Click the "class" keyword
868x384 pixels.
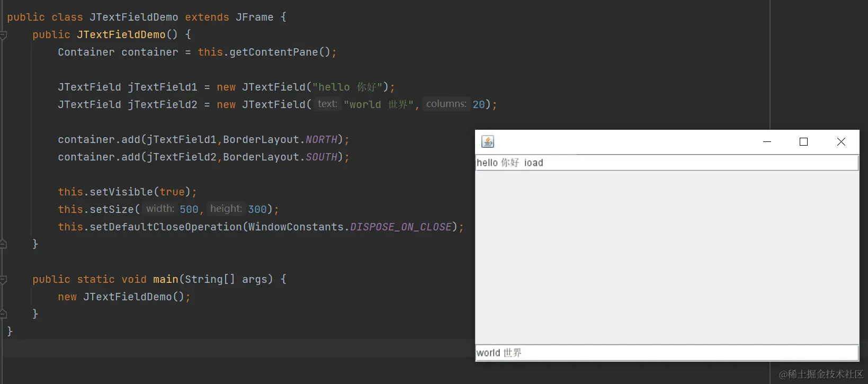point(67,17)
